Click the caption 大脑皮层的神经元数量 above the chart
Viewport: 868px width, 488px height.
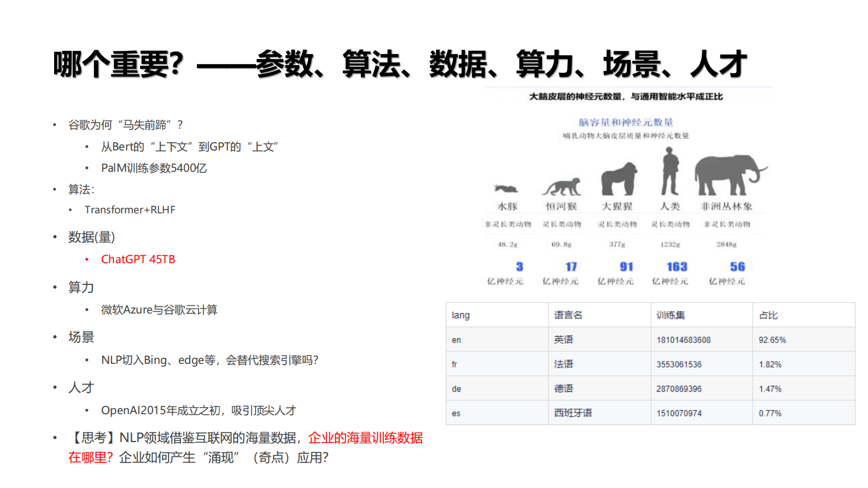coord(626,96)
